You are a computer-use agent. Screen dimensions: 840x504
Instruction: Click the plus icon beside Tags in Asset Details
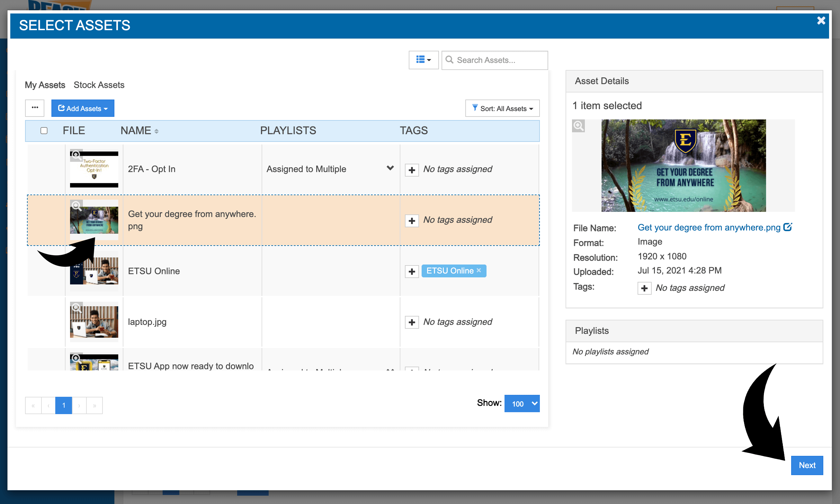pos(644,288)
